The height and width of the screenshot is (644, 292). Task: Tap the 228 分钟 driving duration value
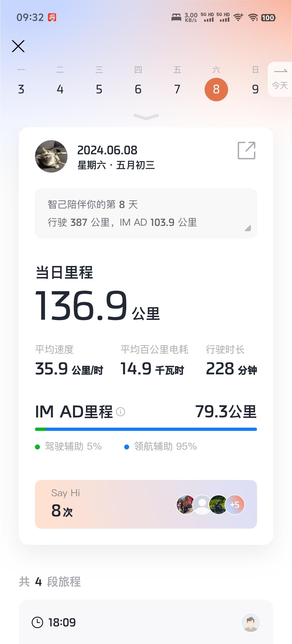point(232,369)
